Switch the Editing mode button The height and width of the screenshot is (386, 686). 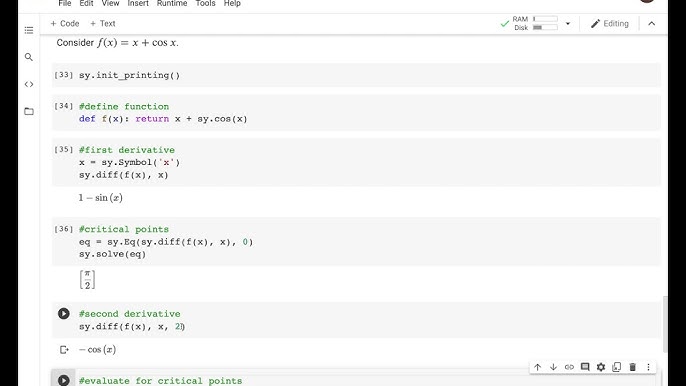coord(609,24)
